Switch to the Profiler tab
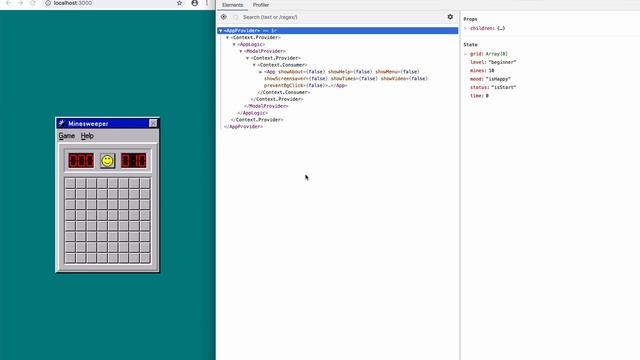Viewport: 640px width, 360px height. pos(261,5)
